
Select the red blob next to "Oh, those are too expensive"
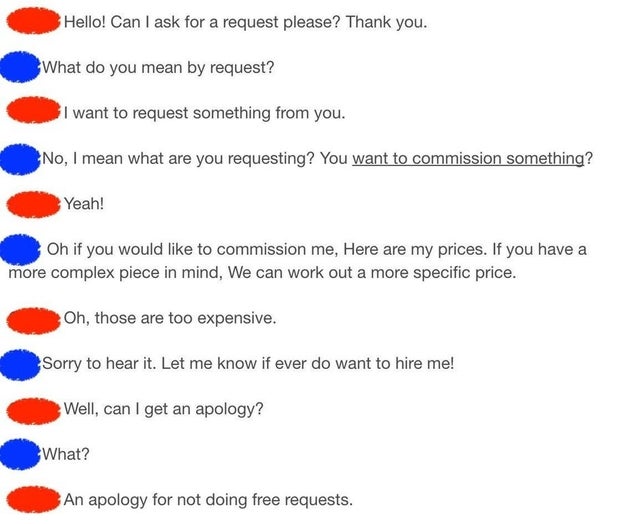(33, 321)
